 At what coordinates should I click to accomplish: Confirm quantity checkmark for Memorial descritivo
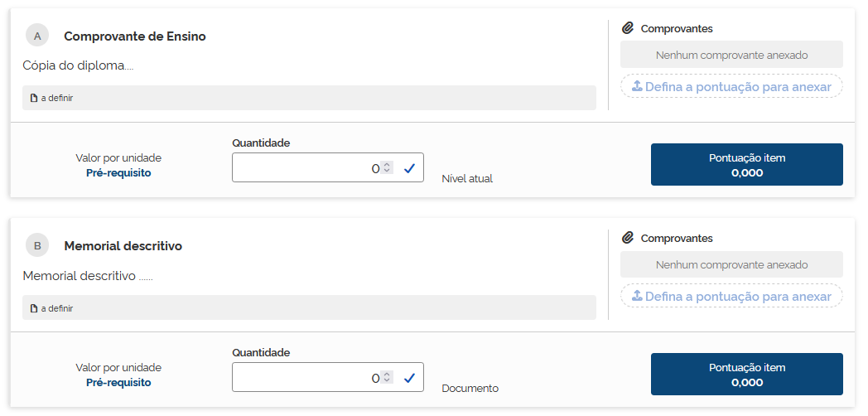409,378
